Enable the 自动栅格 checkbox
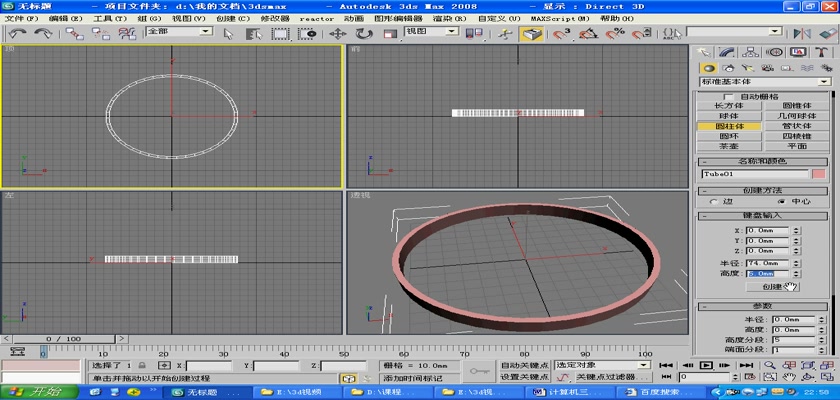The height and width of the screenshot is (400, 840). click(728, 96)
